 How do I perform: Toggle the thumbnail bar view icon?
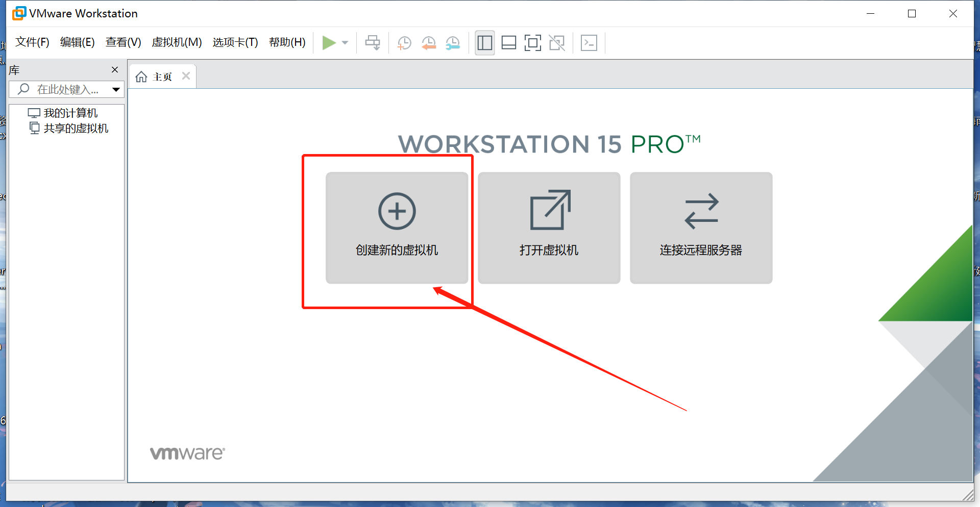pos(509,43)
